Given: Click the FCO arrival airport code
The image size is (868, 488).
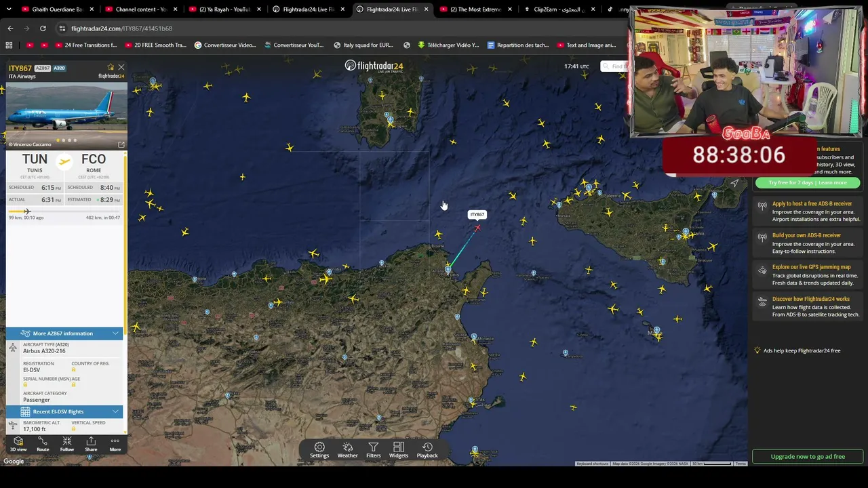Looking at the screenshot, I should point(94,160).
